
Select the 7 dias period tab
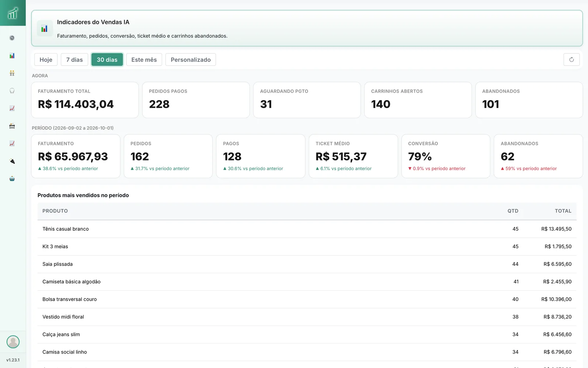pos(75,60)
